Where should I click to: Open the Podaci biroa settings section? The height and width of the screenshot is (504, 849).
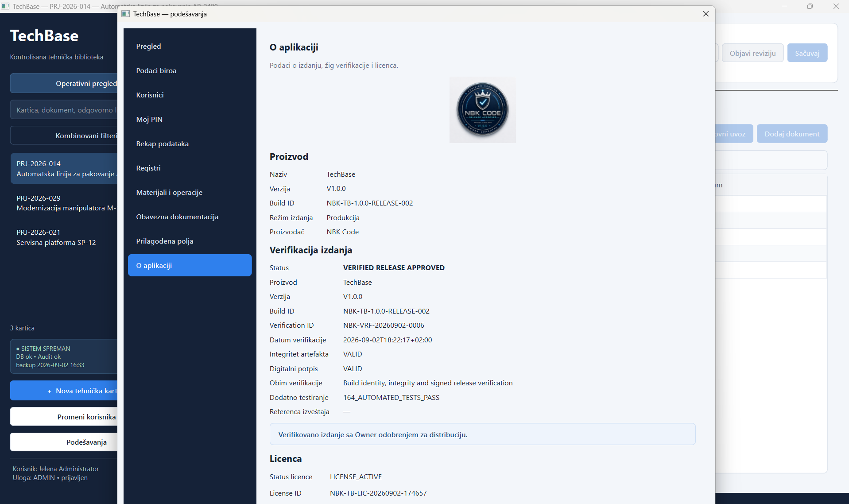(x=190, y=70)
